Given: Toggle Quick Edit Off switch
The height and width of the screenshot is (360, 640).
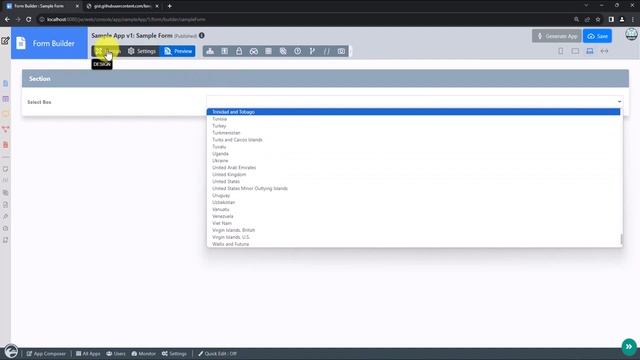Looking at the screenshot, I should 217,353.
